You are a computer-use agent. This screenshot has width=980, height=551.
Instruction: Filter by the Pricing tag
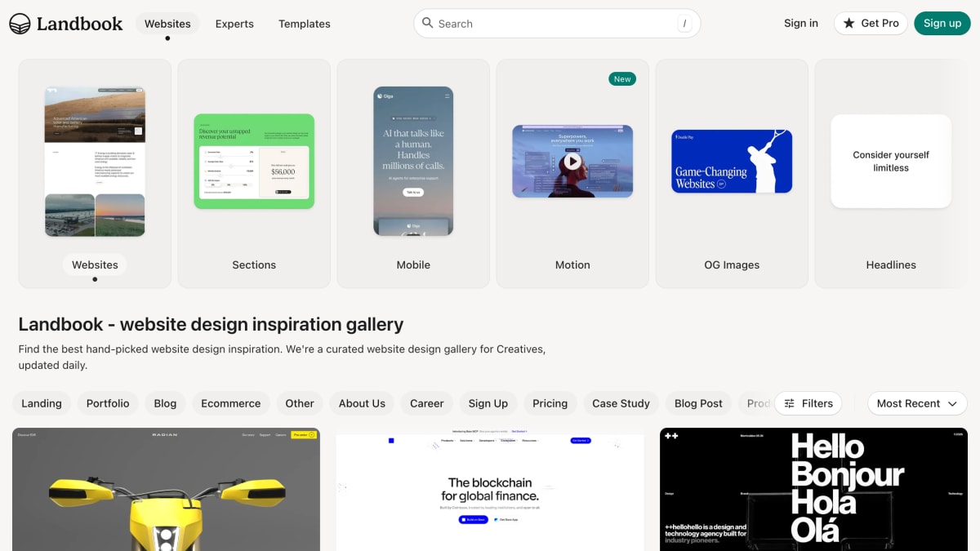(550, 403)
